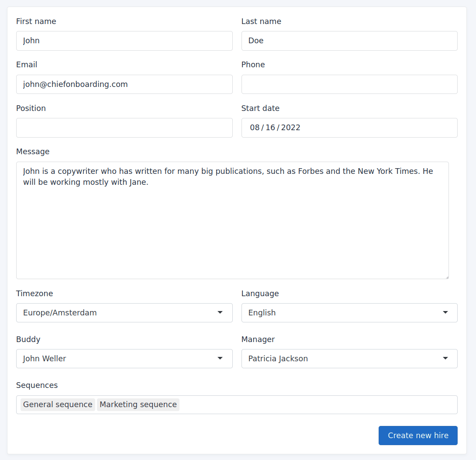Select the General sequence tag

click(x=58, y=405)
